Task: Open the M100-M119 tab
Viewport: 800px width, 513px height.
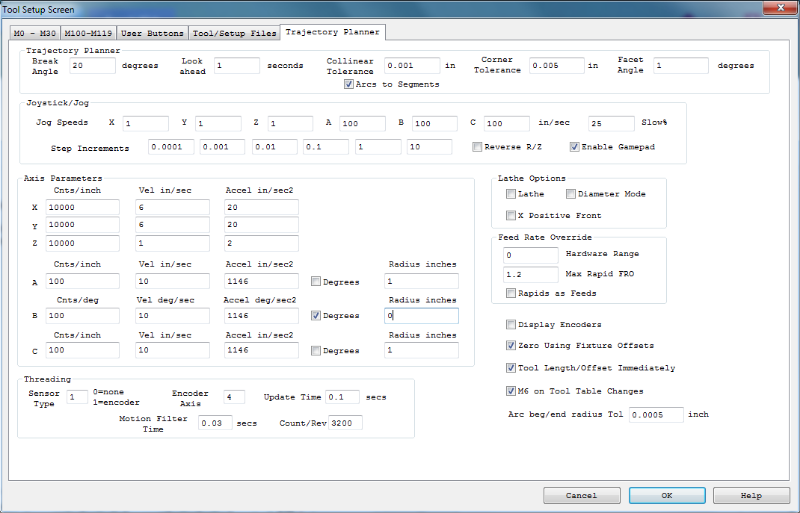Action: (x=88, y=33)
